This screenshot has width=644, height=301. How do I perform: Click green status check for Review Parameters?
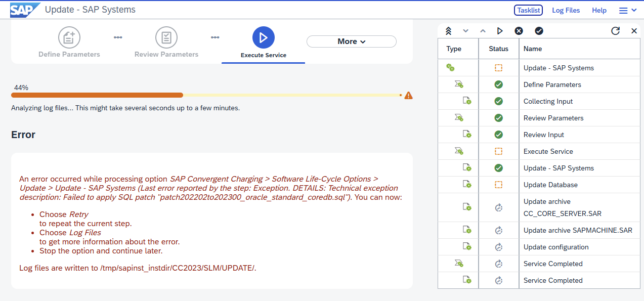point(498,118)
